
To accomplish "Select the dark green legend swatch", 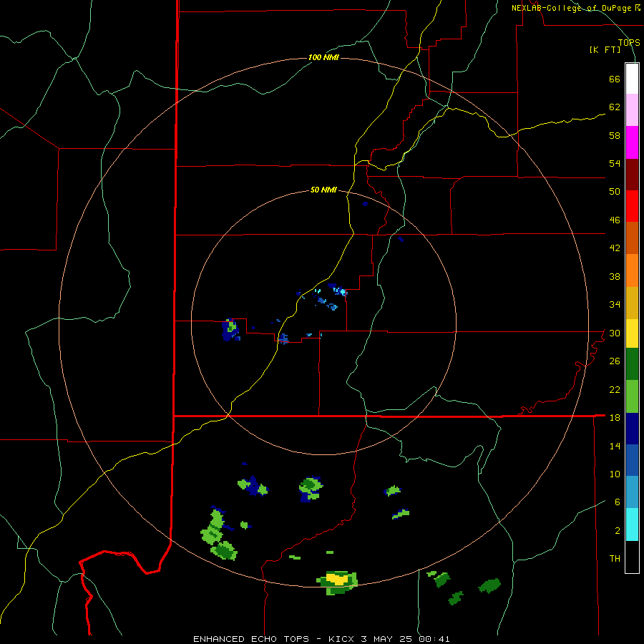I will [632, 364].
